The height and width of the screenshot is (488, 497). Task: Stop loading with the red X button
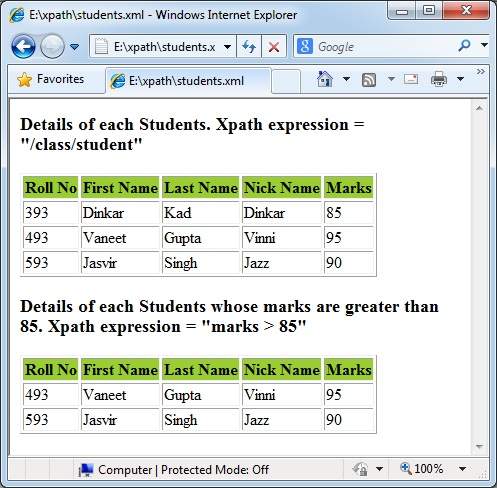[274, 47]
